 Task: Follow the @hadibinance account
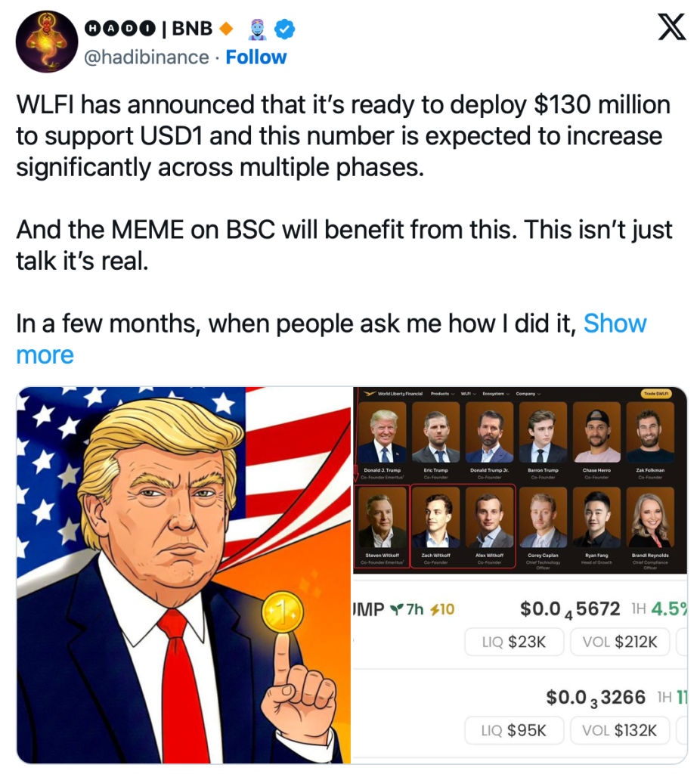tap(256, 57)
